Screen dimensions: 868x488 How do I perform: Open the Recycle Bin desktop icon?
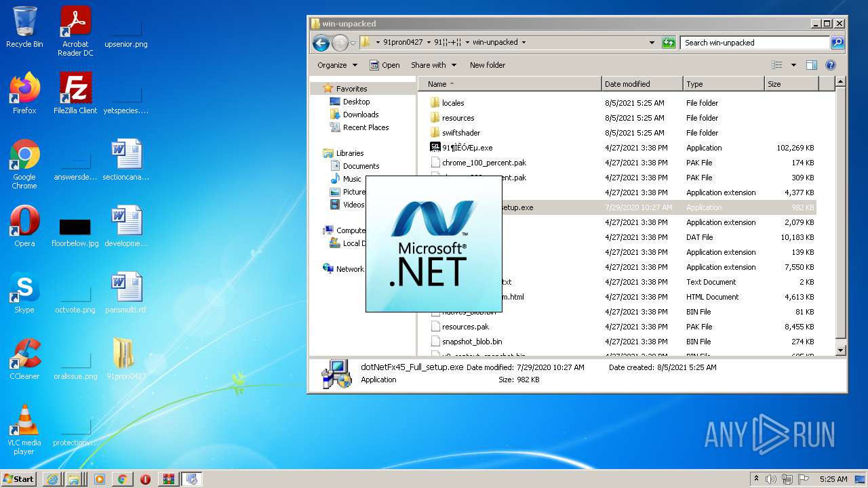click(x=24, y=27)
